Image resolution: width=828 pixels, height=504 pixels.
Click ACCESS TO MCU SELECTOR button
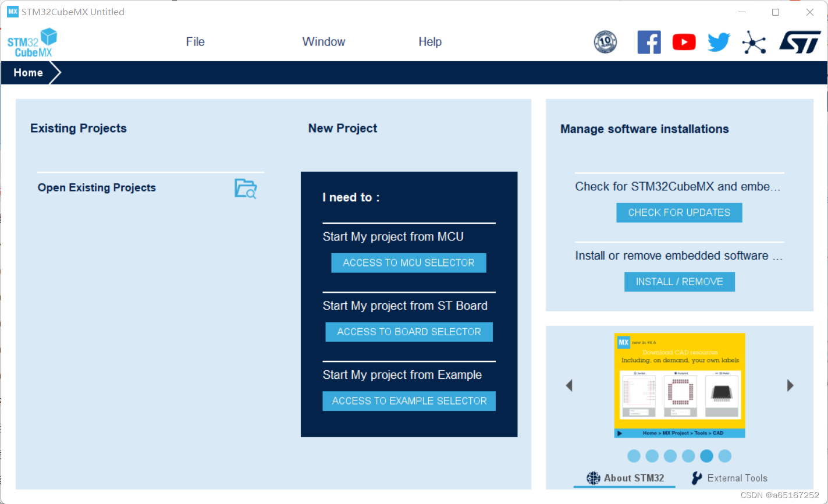point(408,263)
